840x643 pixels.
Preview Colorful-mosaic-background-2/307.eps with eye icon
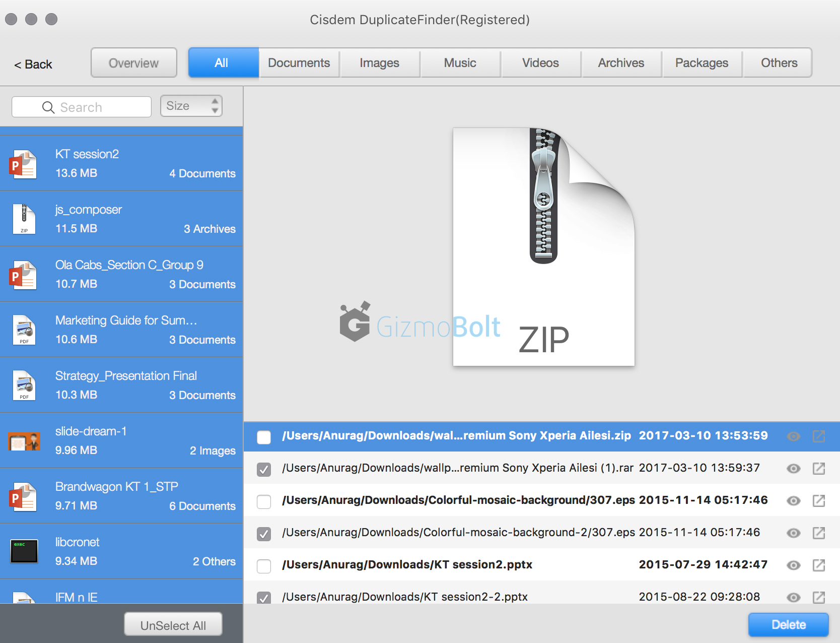point(794,533)
